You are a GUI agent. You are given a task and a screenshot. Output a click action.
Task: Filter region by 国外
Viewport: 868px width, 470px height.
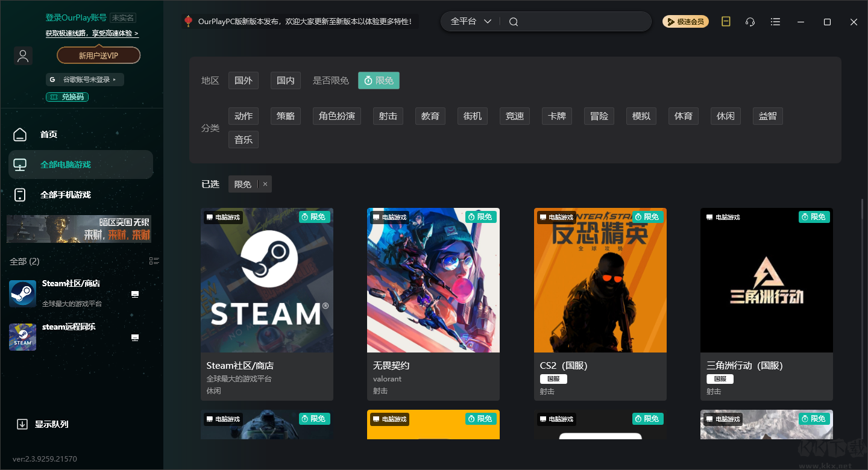point(244,80)
